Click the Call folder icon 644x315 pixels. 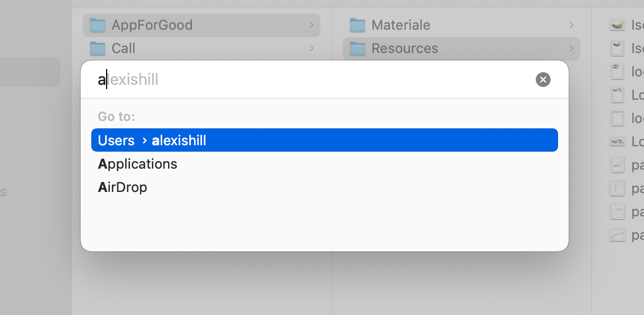(x=98, y=48)
